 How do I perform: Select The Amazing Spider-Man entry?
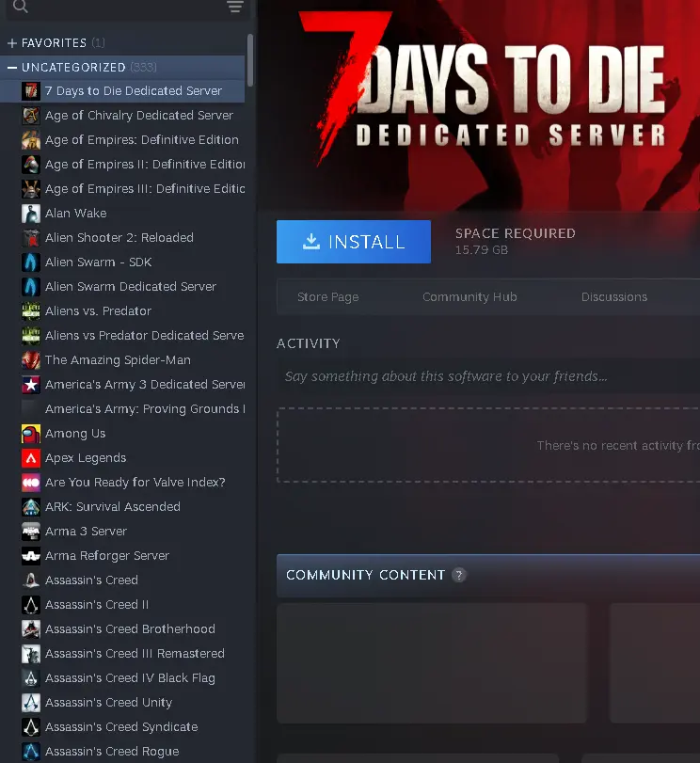[x=122, y=360]
